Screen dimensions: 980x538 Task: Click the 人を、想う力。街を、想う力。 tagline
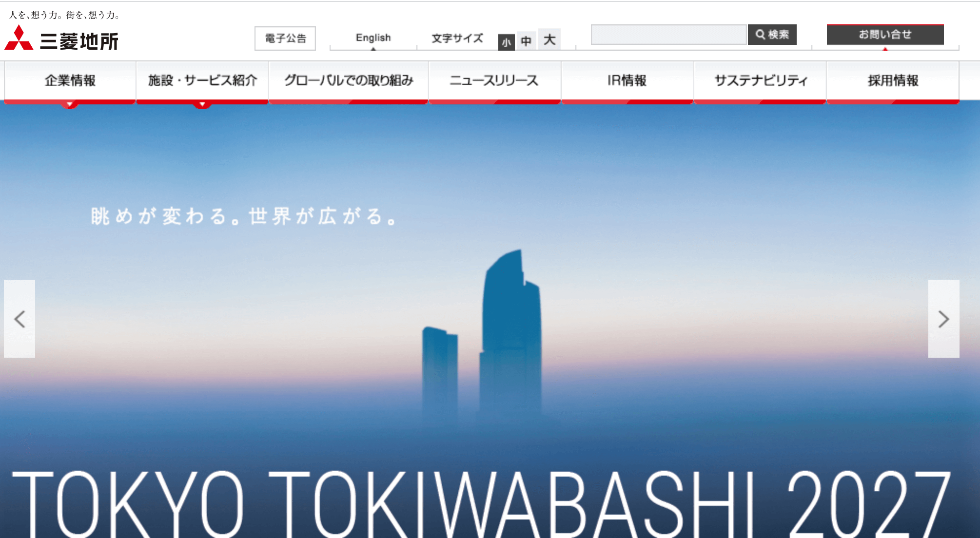pos(65,15)
